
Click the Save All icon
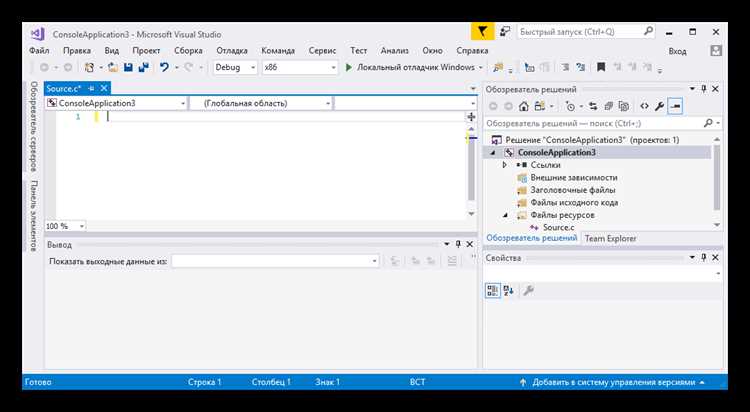pos(143,67)
